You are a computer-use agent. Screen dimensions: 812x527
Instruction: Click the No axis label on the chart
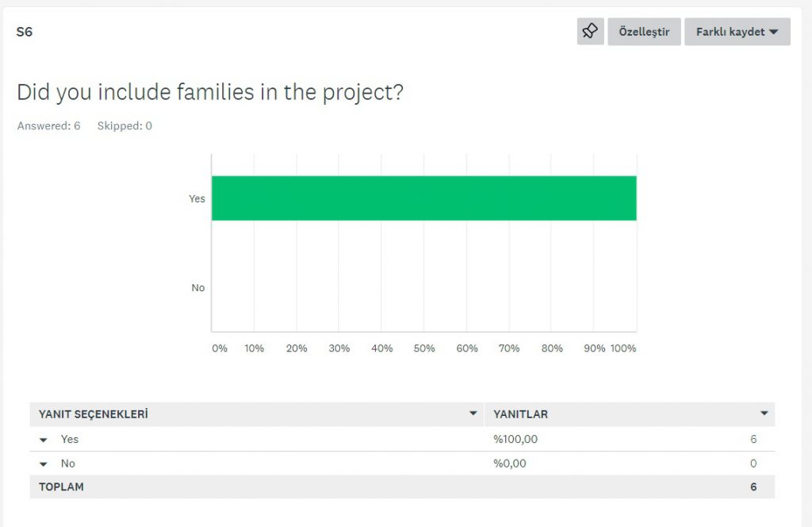197,287
